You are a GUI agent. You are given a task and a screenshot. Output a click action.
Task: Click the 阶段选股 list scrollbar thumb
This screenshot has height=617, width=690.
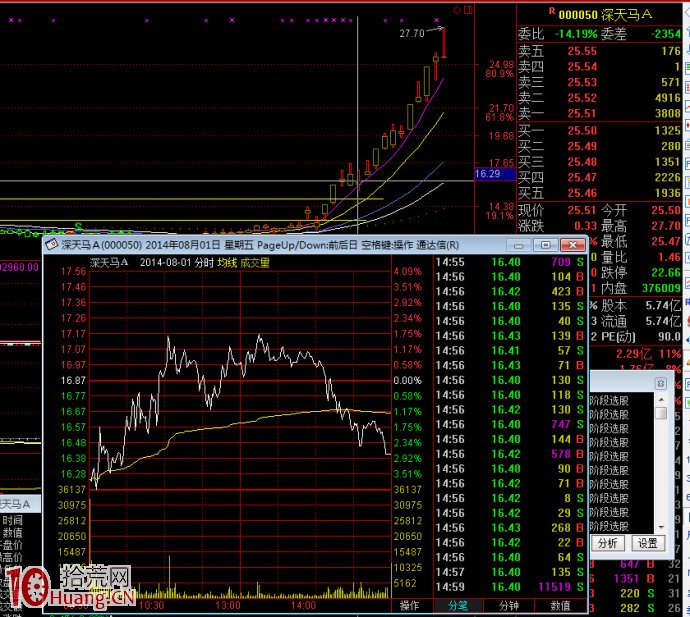[x=661, y=413]
